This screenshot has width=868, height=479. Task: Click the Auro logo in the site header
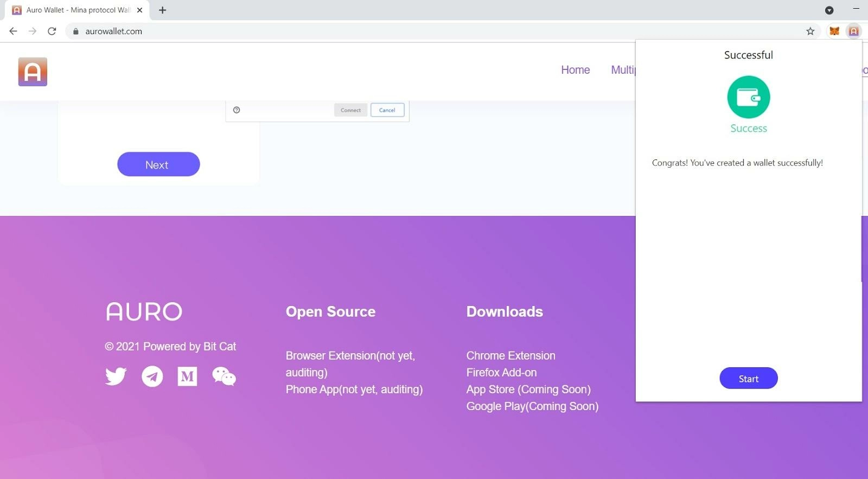click(x=33, y=72)
